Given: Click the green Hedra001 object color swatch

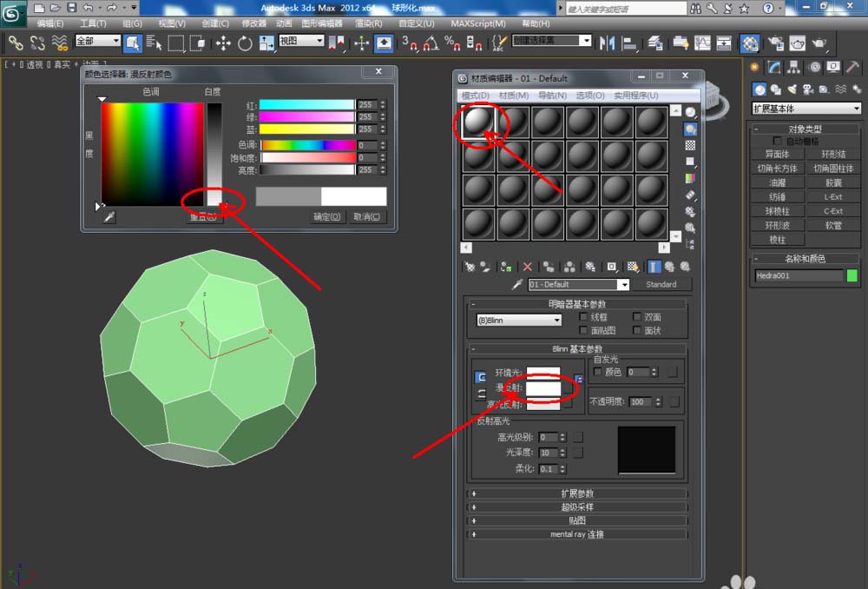Looking at the screenshot, I should (852, 275).
